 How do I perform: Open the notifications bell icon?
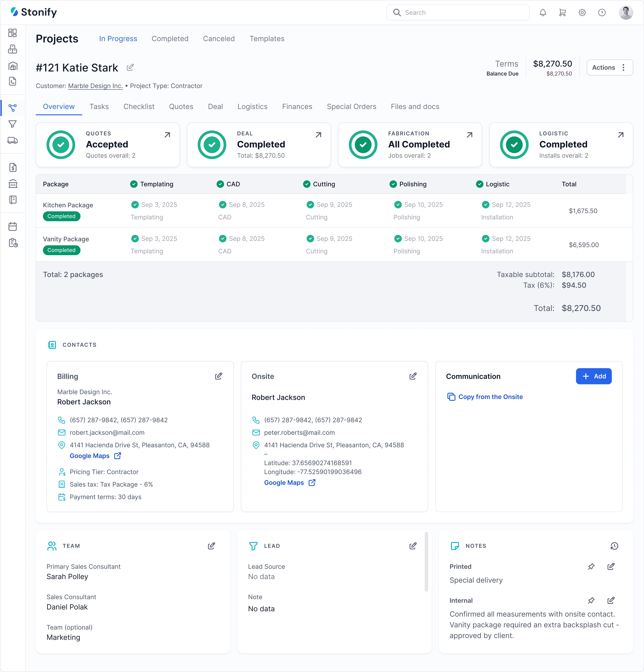[x=542, y=13]
